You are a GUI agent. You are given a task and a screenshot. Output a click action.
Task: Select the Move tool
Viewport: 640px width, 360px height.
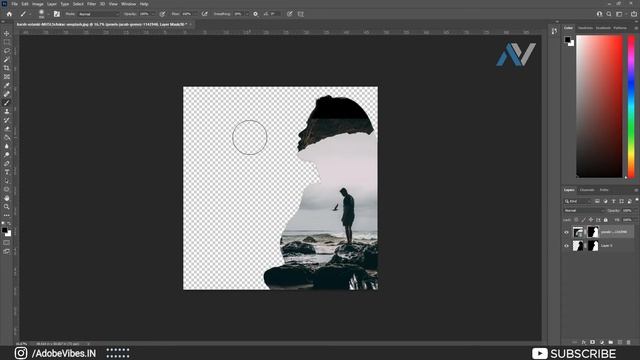[7, 33]
